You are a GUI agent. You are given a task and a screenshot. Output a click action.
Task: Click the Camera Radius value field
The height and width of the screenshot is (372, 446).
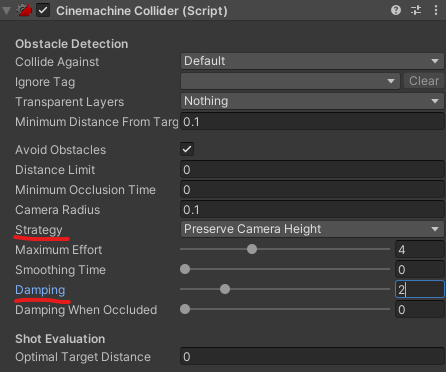point(312,210)
